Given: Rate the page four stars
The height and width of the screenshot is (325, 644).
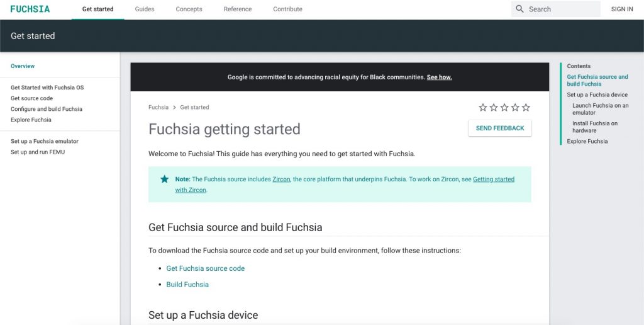Looking at the screenshot, I should [x=515, y=107].
